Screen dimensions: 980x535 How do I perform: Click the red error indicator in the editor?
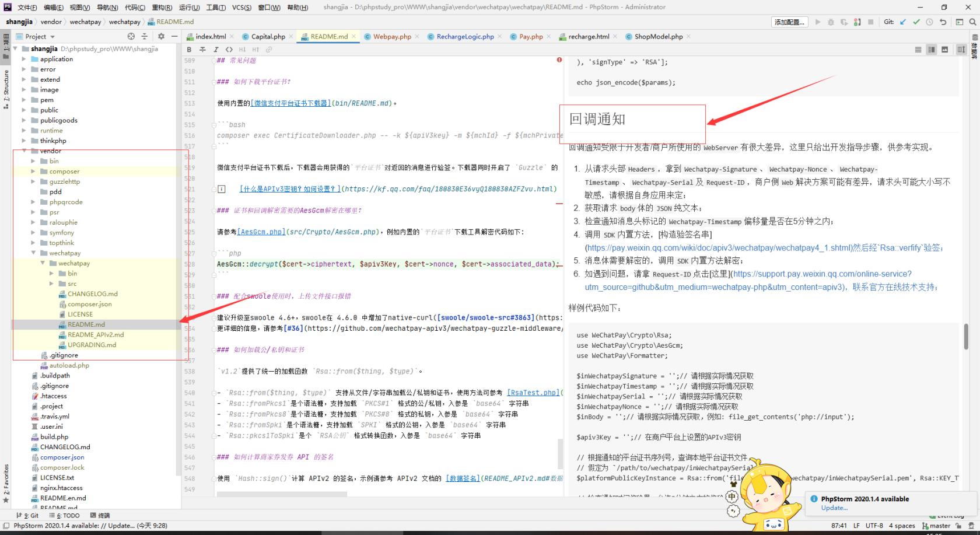pos(559,60)
